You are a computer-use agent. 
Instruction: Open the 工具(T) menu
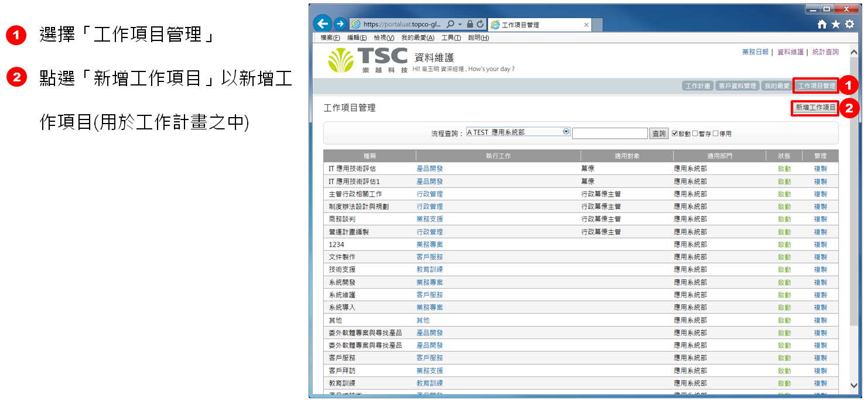451,37
